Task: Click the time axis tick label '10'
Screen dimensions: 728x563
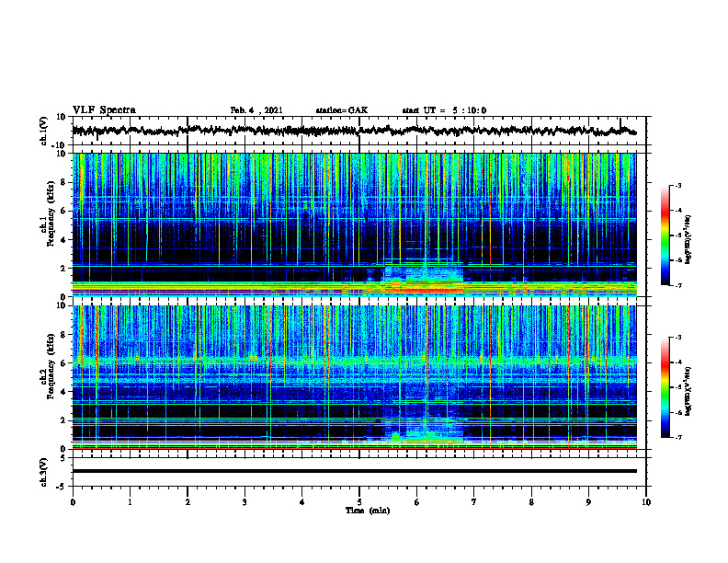Action: pyautogui.click(x=646, y=502)
